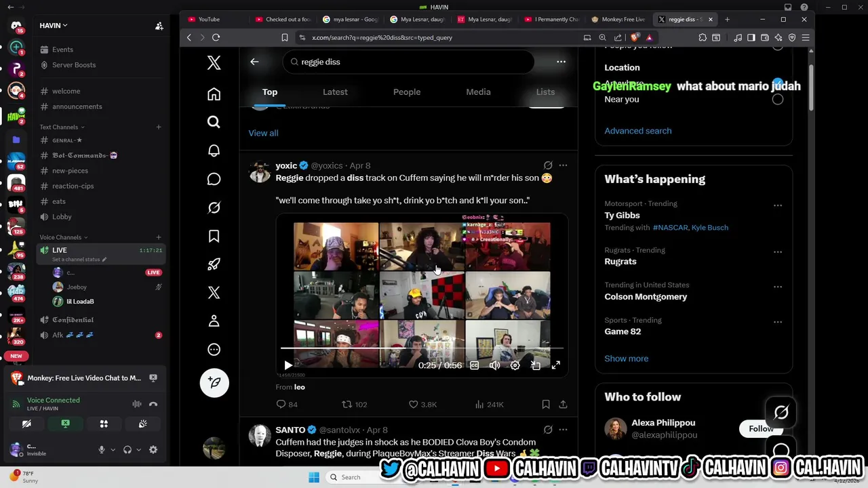Open Brave Leo AI sparkle icon
The width and height of the screenshot is (868, 488).
click(x=778, y=37)
